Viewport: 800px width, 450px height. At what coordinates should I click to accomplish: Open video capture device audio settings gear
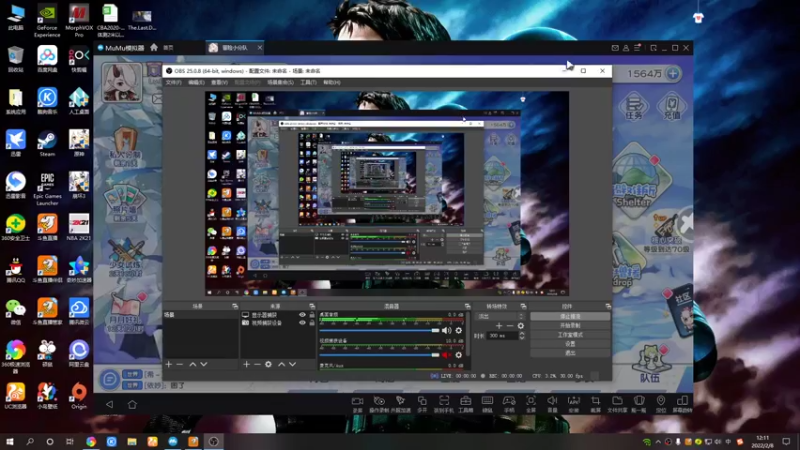tap(459, 355)
